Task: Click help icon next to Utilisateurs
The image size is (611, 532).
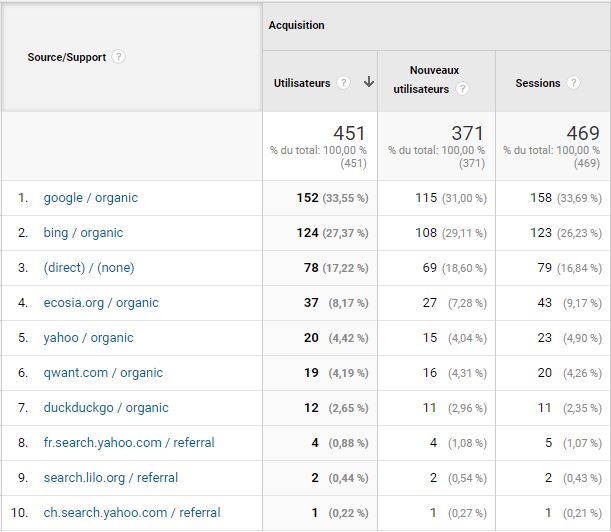Action: 343,83
